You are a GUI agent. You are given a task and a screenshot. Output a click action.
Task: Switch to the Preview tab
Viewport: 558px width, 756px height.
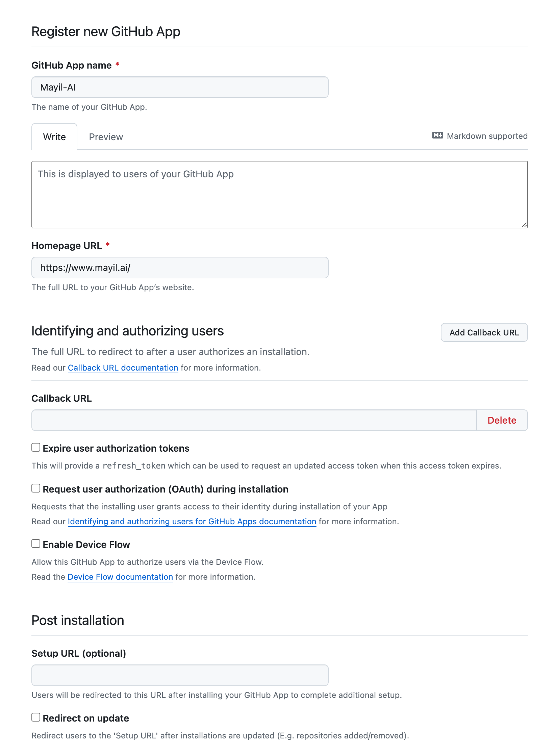point(106,136)
